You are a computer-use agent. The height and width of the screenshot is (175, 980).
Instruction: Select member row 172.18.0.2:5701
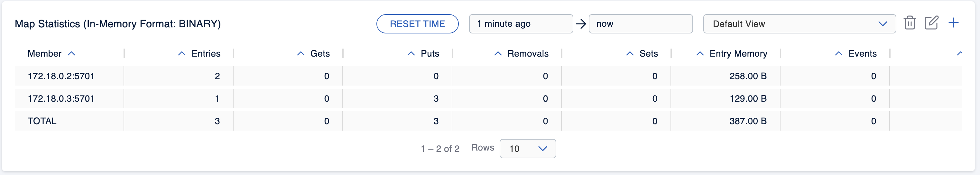61,76
